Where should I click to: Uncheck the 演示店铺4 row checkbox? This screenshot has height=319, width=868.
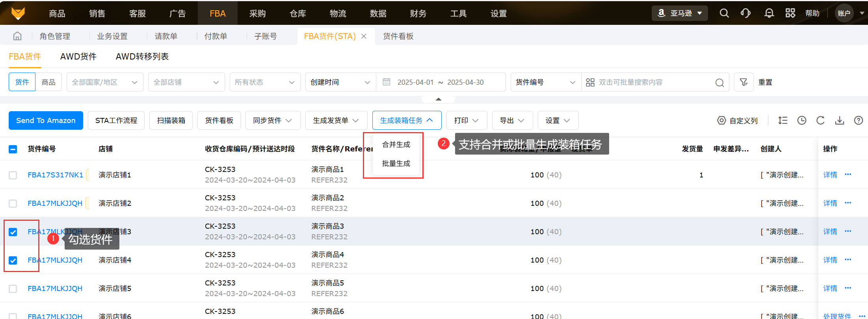[13, 260]
